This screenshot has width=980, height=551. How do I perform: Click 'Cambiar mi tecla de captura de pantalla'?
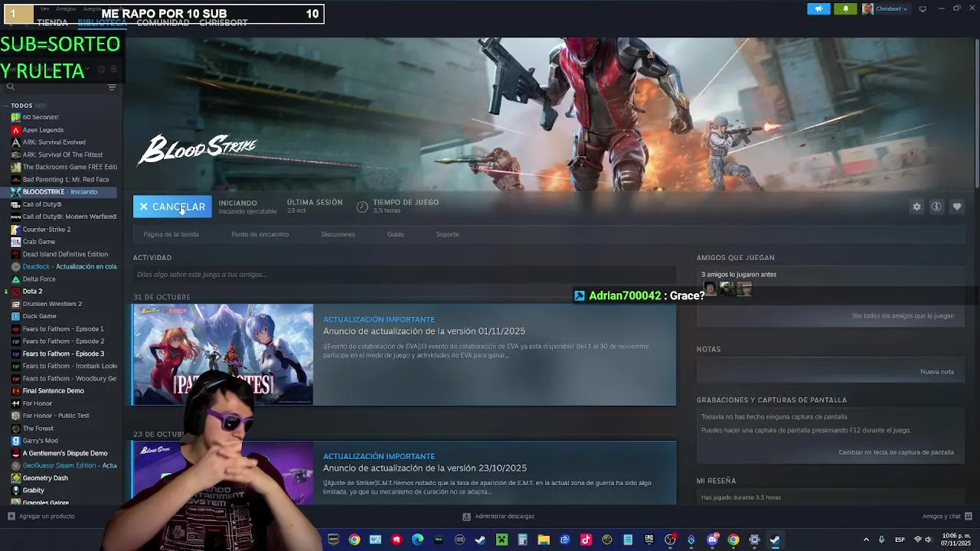pyautogui.click(x=896, y=452)
